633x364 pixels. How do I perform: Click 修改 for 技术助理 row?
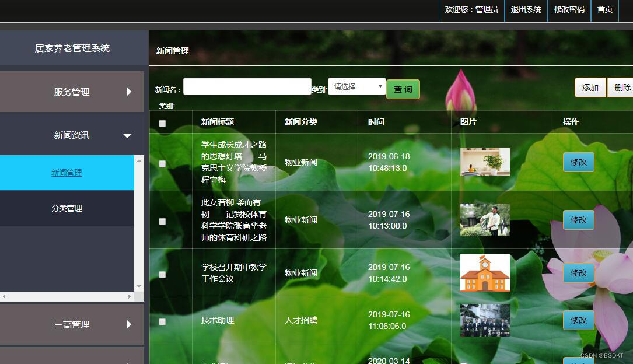point(579,320)
